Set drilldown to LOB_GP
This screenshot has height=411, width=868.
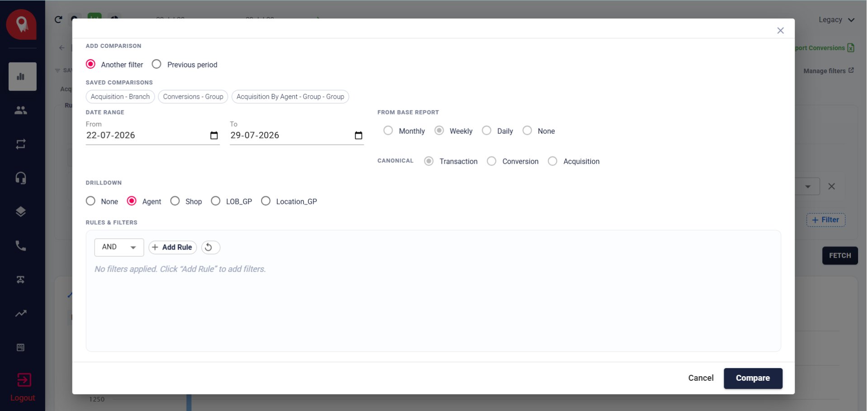(216, 201)
